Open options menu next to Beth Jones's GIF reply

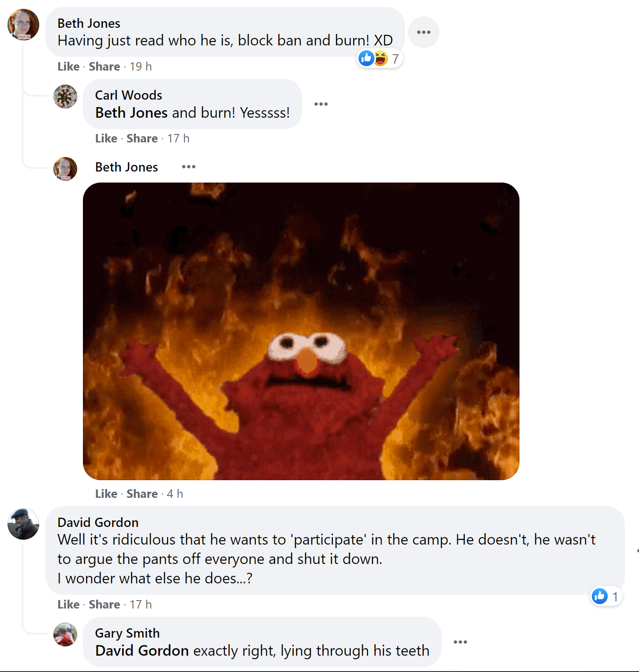pos(188,167)
